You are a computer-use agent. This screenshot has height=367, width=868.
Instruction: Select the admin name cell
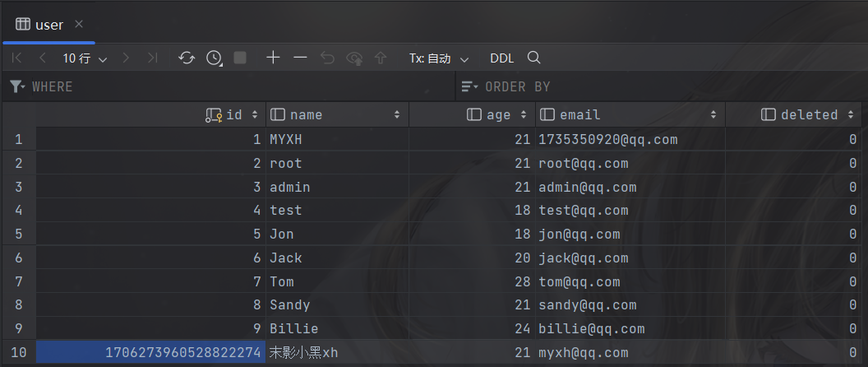tap(337, 187)
